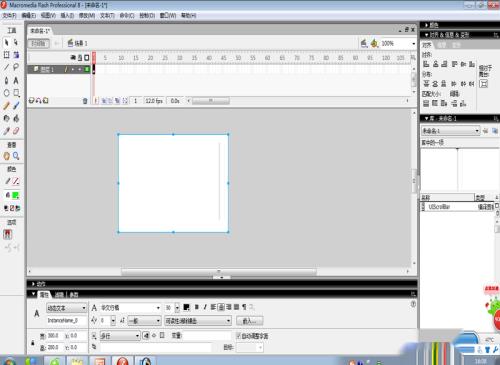The image size is (500, 365).
Task: Toggle lock all layers padlock icon
Action: coord(80,58)
